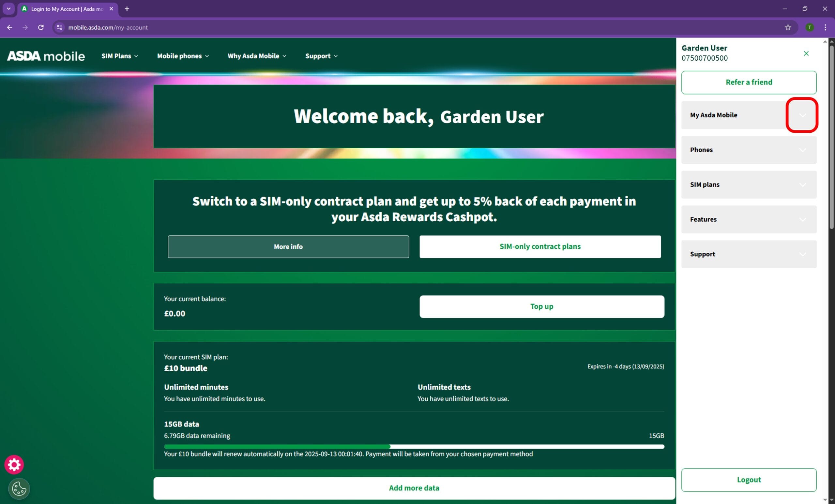Close the account side panel
Viewport: 835px width, 504px height.
point(806,53)
